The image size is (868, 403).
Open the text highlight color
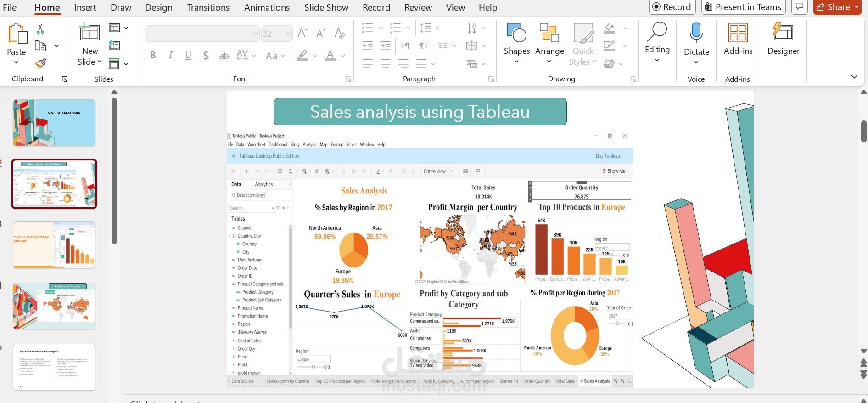[302, 56]
